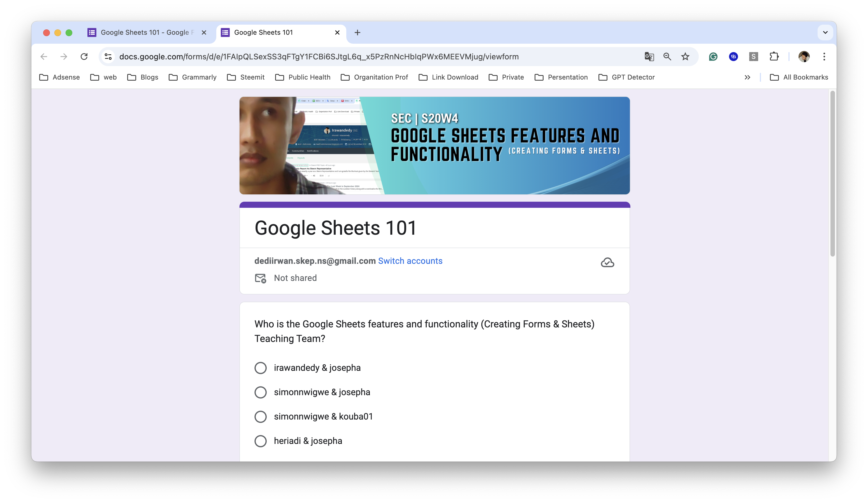Open the Chrome three-dot menu
This screenshot has height=503, width=868.
click(x=824, y=57)
